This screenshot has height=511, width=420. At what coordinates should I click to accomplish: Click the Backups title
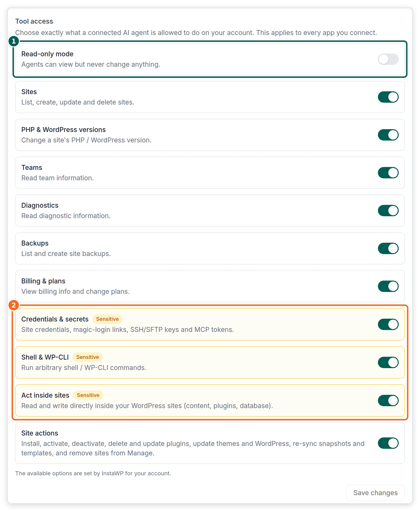35,243
